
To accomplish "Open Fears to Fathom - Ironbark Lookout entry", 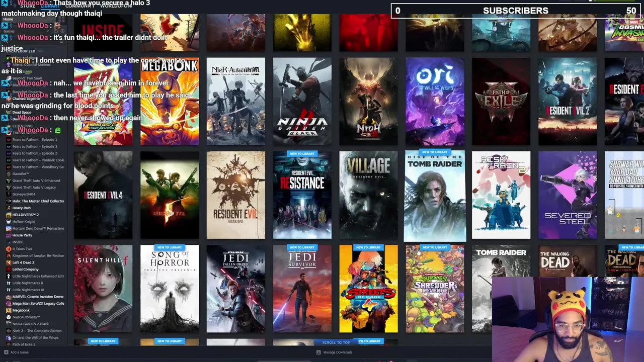I will pos(38,160).
